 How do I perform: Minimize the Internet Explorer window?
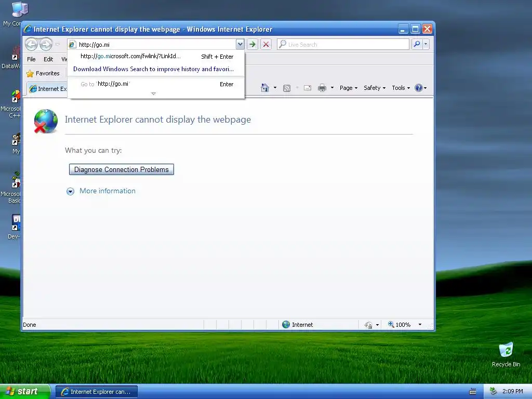(x=403, y=29)
